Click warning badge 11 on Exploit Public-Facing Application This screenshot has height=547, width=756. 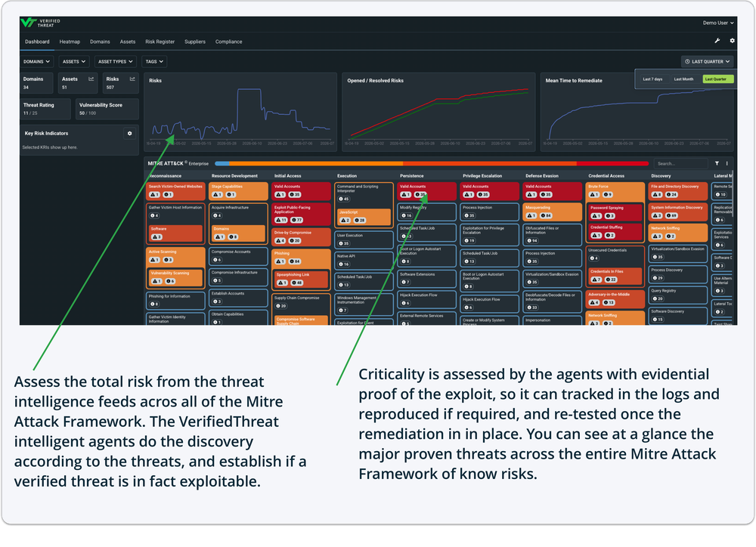coord(281,221)
